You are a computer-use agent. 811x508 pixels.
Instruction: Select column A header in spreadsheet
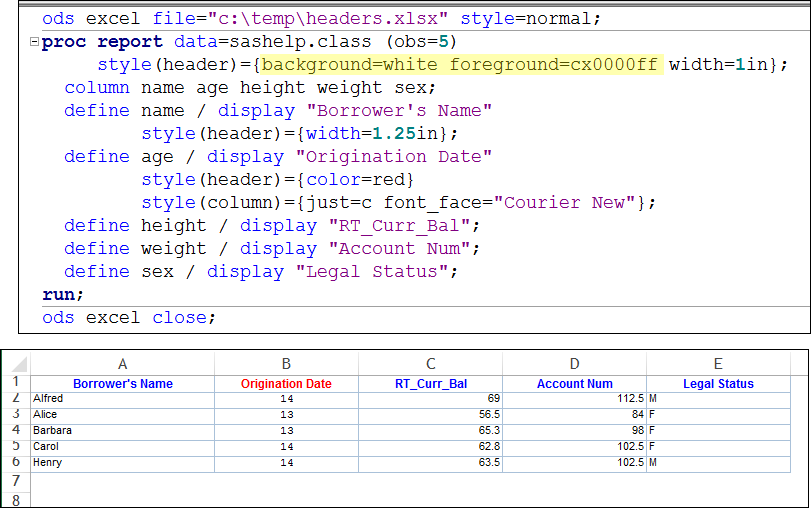click(122, 365)
